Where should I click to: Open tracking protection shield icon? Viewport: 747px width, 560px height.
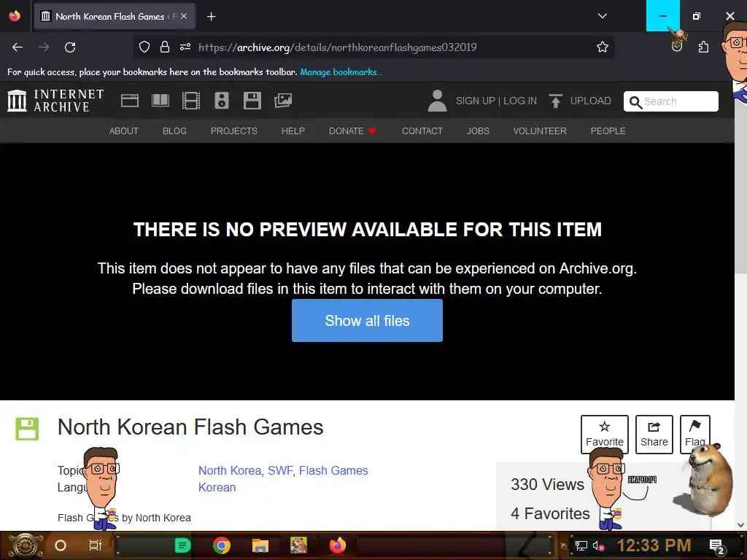pos(144,47)
